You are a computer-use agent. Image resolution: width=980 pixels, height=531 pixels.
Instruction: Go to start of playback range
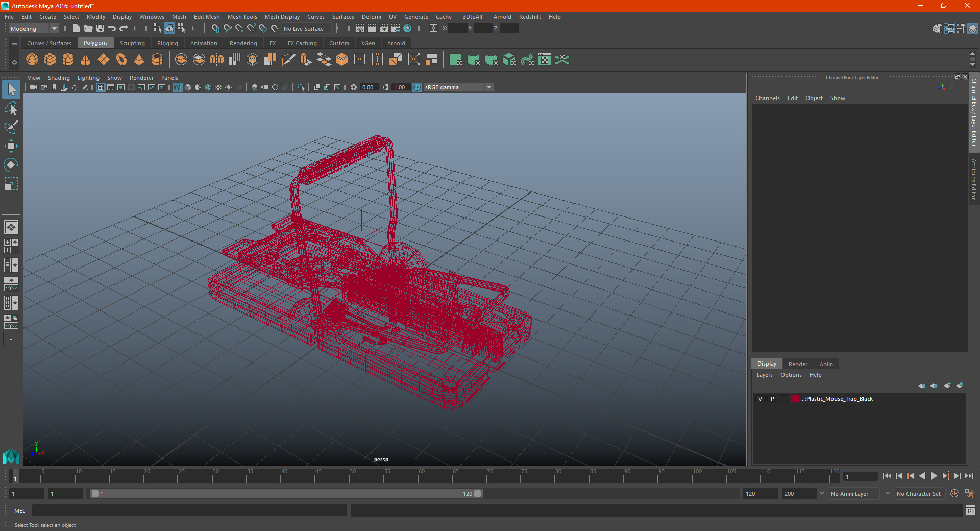coord(887,476)
